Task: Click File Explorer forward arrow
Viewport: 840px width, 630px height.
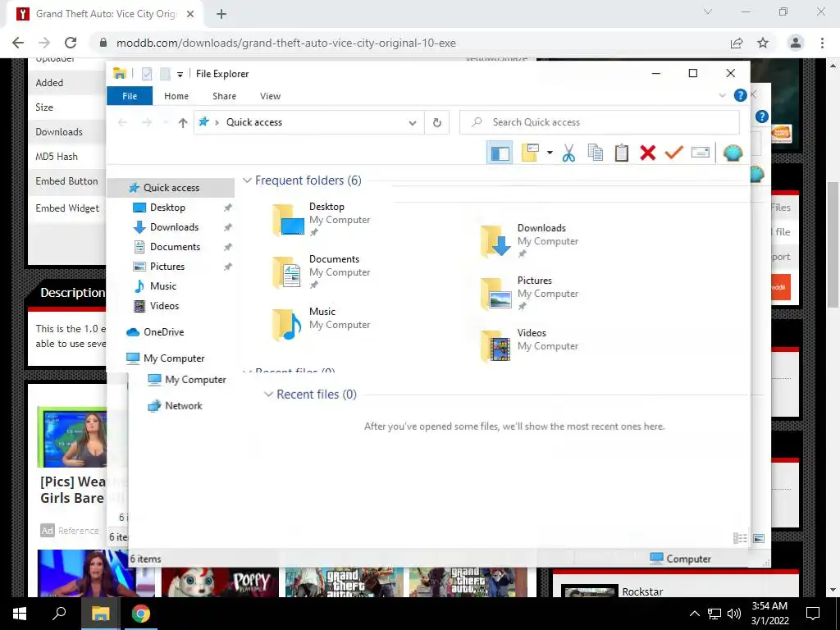Action: click(x=147, y=123)
